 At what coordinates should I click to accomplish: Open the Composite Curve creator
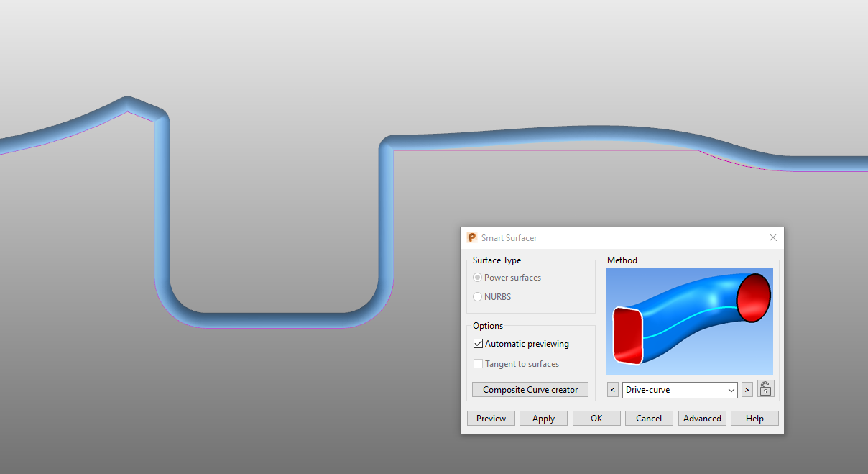point(530,389)
